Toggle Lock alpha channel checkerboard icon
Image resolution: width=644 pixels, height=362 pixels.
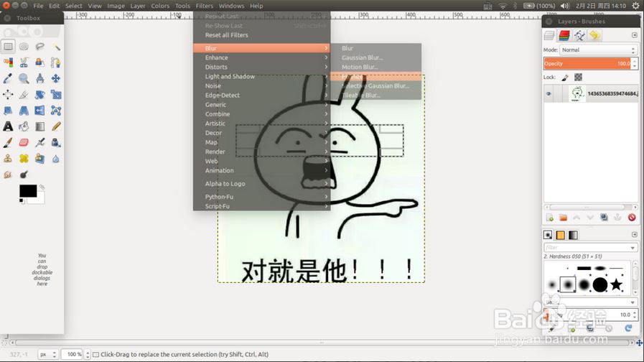(578, 78)
